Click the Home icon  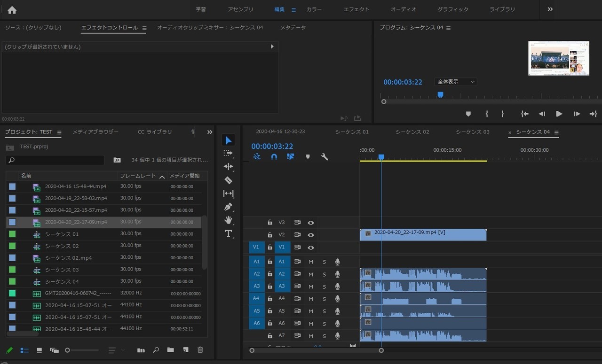[12, 10]
